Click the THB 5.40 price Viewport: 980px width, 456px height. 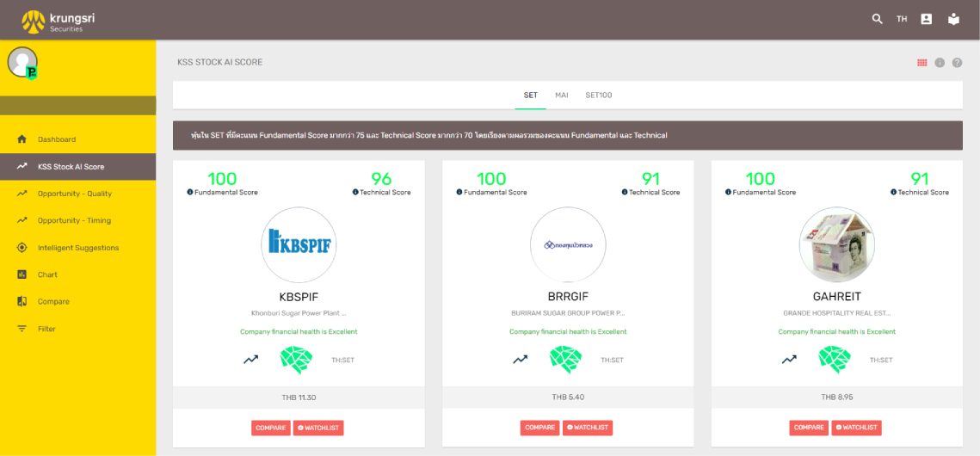[568, 397]
